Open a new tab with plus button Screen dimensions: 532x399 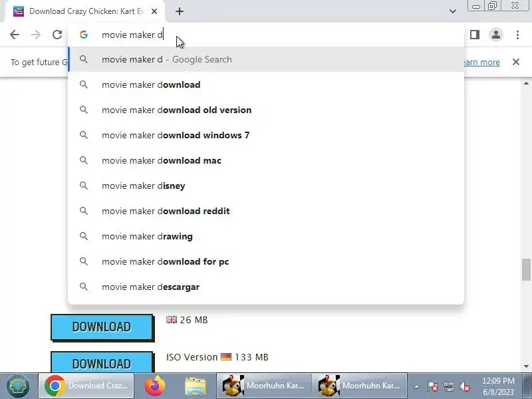(180, 11)
